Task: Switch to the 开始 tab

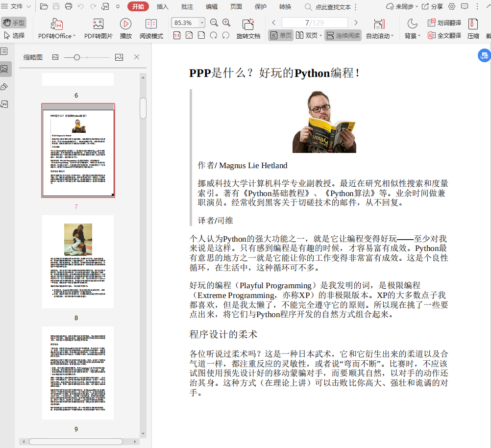Action: pyautogui.click(x=138, y=6)
